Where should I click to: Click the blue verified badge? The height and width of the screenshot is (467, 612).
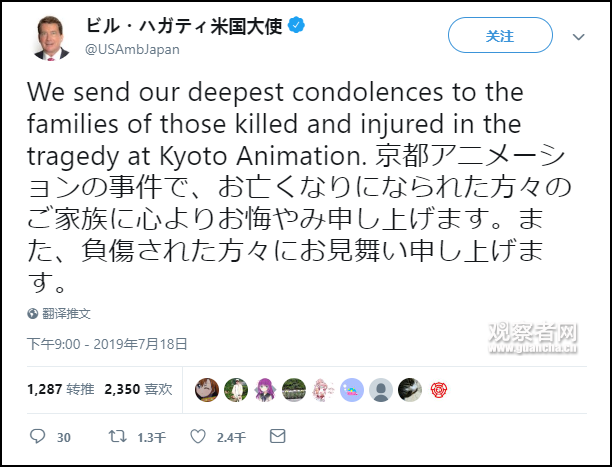pyautogui.click(x=296, y=27)
